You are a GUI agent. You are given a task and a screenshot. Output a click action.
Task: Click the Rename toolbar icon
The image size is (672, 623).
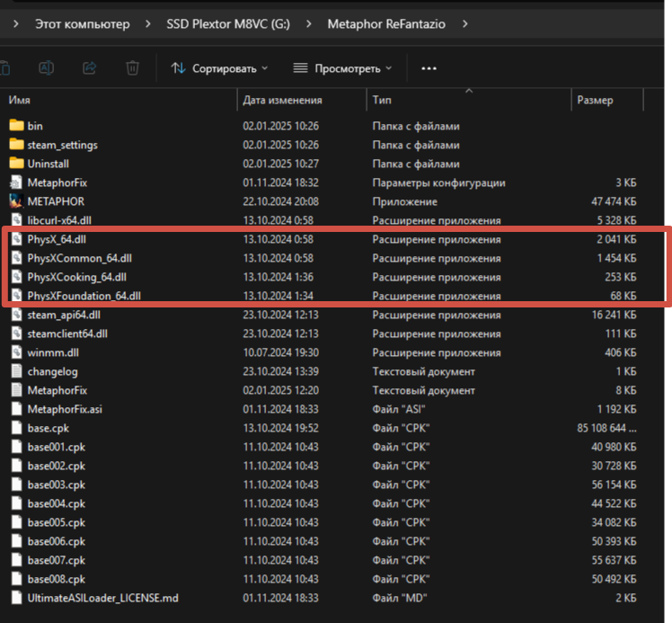[47, 68]
